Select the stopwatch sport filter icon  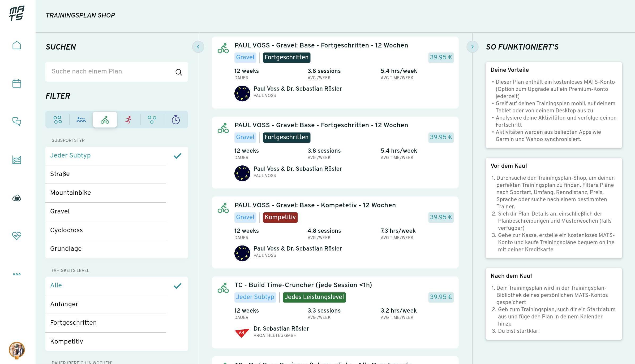[175, 120]
